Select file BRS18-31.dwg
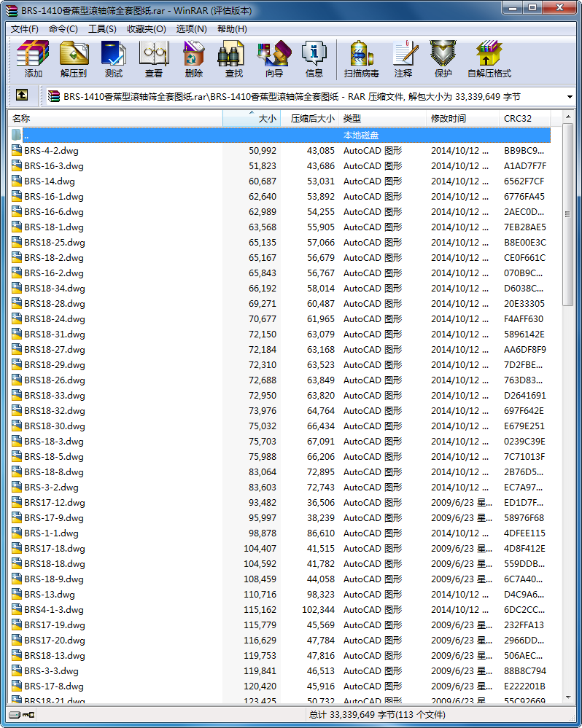Screen dimensions: 582x728 pyautogui.click(x=55, y=334)
